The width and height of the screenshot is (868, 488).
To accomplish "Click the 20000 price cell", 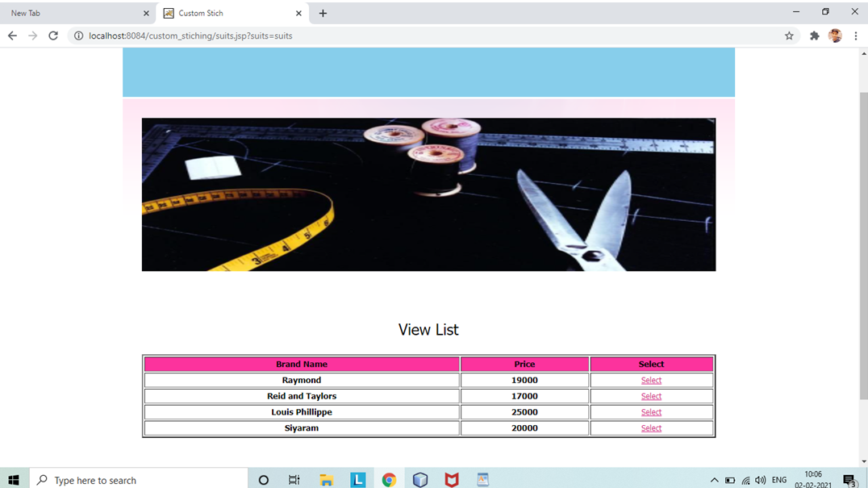I will point(524,428).
